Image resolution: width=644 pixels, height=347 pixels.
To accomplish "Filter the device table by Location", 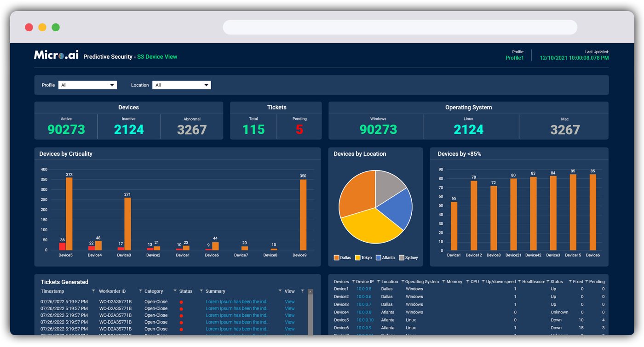I will pyautogui.click(x=402, y=281).
